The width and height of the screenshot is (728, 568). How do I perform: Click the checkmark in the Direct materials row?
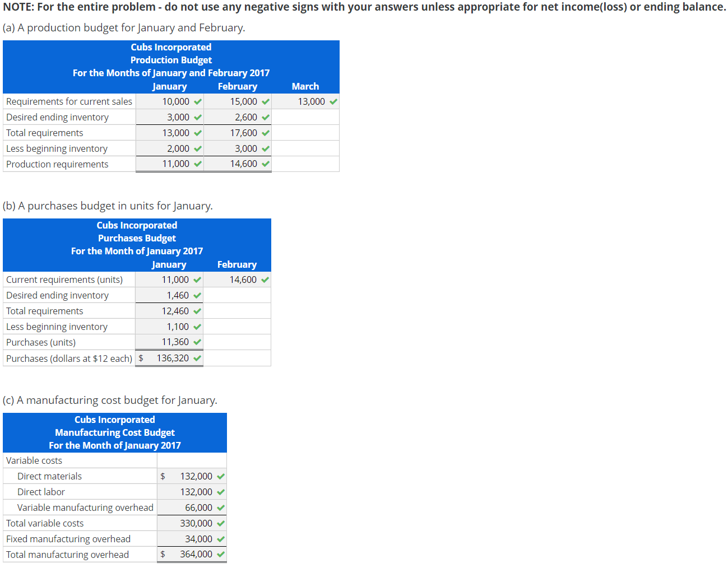point(221,477)
